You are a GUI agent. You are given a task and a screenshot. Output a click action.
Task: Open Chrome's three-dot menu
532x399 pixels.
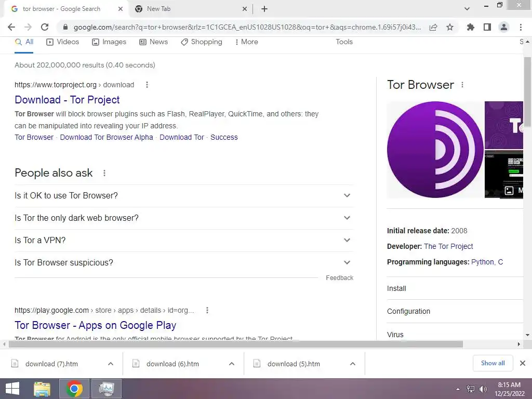(521, 27)
